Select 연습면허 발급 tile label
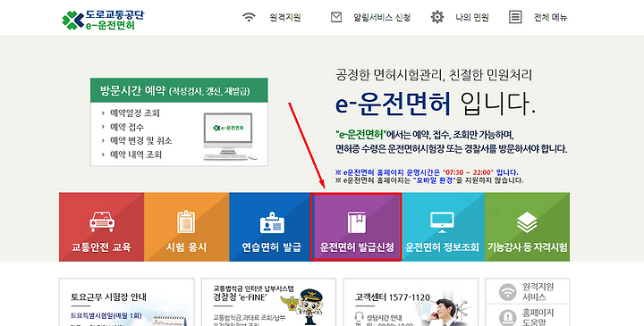Image resolution: width=644 pixels, height=326 pixels. pyautogui.click(x=272, y=247)
